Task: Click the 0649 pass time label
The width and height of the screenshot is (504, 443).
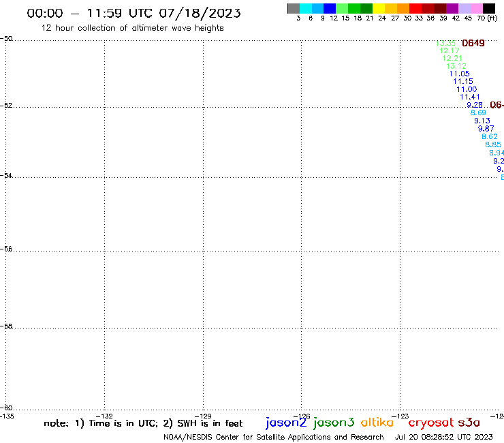Action: pos(473,43)
